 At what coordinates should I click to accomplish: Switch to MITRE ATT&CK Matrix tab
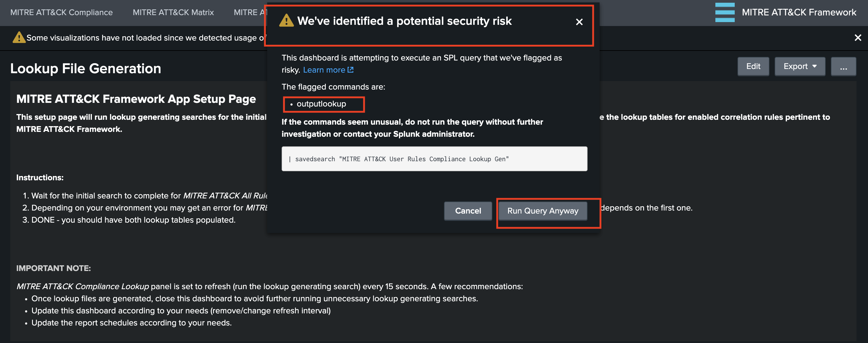click(x=173, y=12)
